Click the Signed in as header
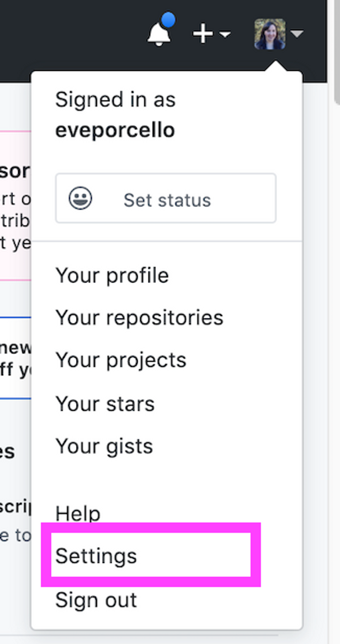The image size is (340, 644). click(x=115, y=100)
